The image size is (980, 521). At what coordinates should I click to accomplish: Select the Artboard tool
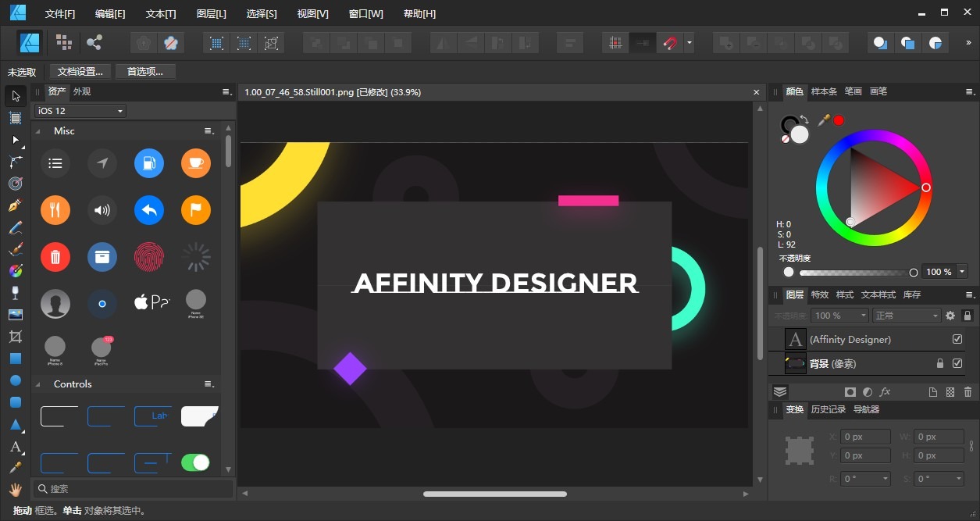click(16, 118)
